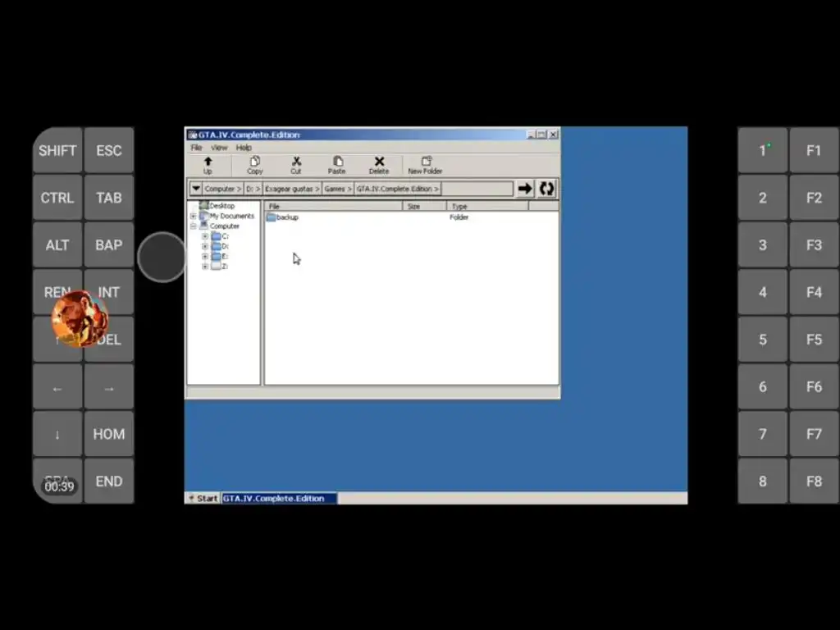Sort by Size column header
Image resolution: width=840 pixels, height=630 pixels.
[424, 206]
